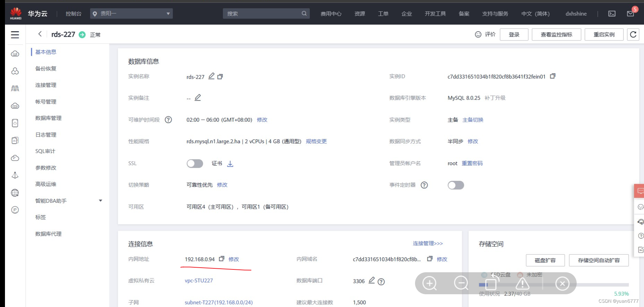Open help for maintenance window
Screen dimensions: 644x307
click(168, 120)
